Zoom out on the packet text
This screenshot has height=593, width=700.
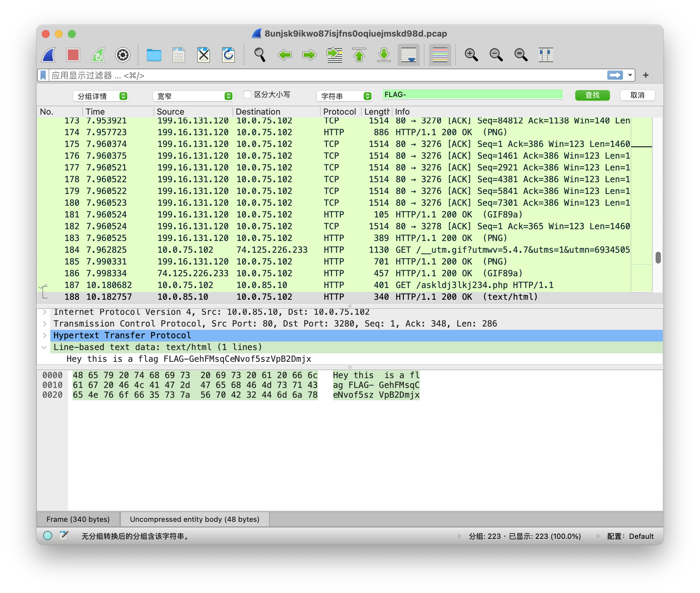pyautogui.click(x=496, y=55)
